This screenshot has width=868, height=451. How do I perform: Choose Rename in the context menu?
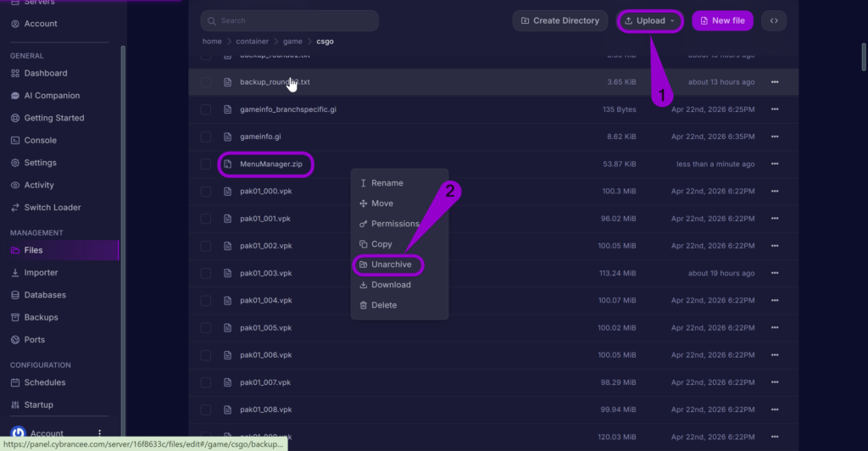pyautogui.click(x=399, y=183)
